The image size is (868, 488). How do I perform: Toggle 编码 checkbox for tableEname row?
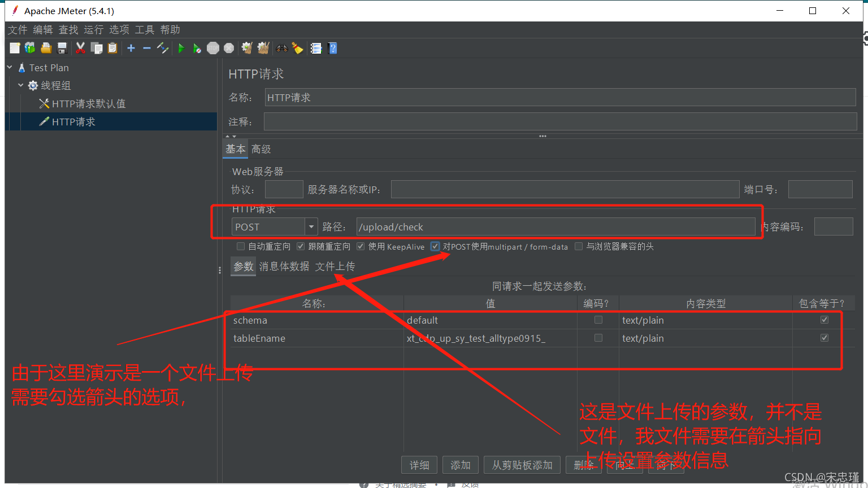(x=598, y=338)
